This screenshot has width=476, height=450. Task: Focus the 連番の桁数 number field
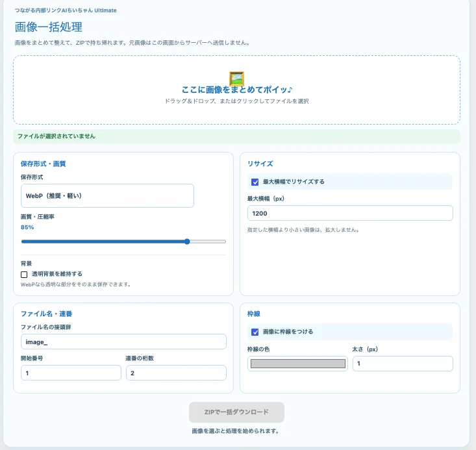pyautogui.click(x=176, y=373)
